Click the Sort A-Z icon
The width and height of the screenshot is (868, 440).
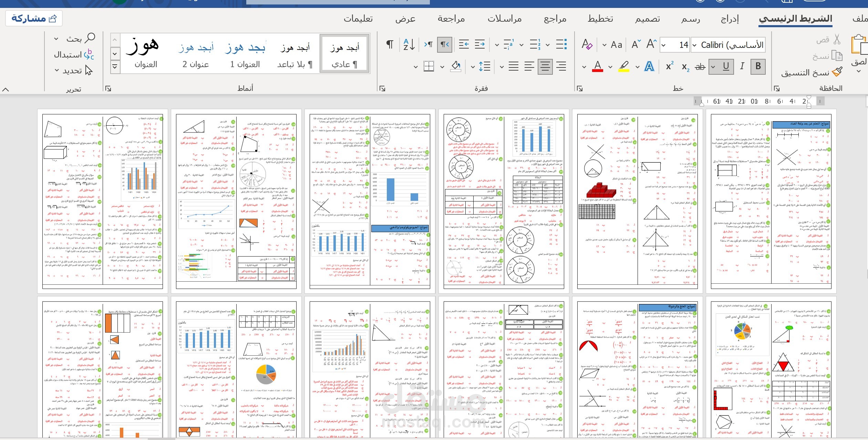click(409, 45)
